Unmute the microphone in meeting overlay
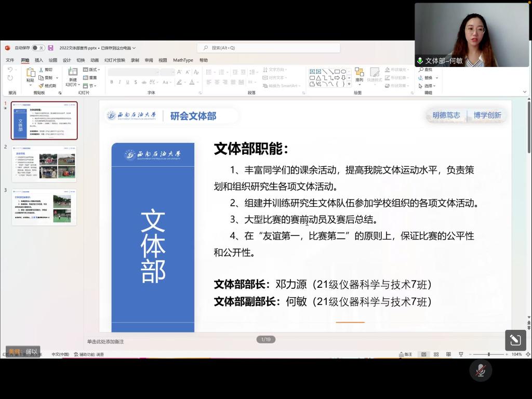This screenshot has height=399, width=532. pos(481,370)
